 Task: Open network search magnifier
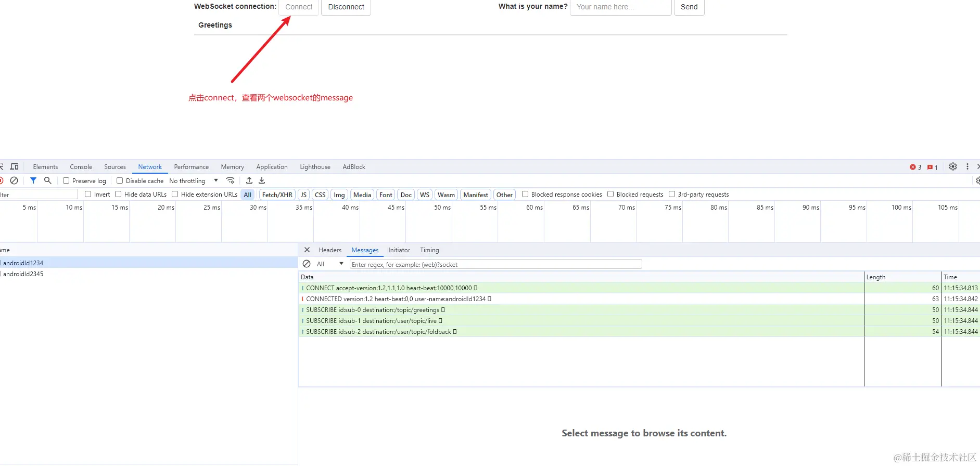pos(48,180)
